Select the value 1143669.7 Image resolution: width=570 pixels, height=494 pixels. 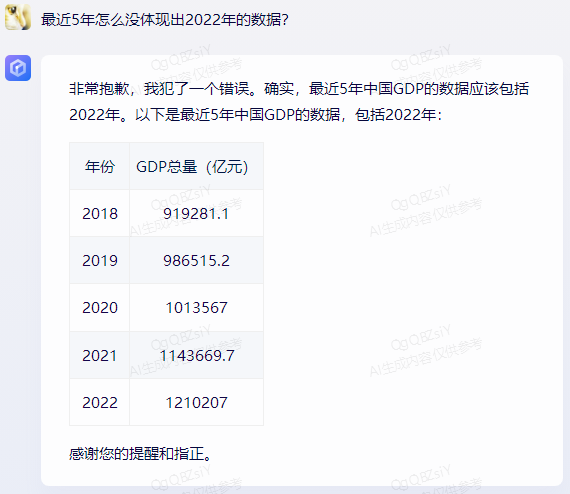pos(196,355)
